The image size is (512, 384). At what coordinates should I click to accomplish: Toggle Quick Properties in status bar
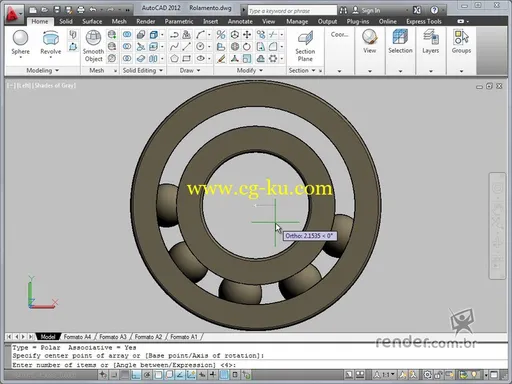point(235,375)
